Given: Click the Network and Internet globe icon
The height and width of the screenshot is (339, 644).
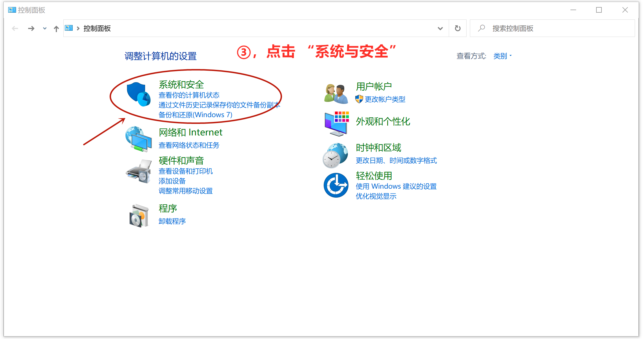Looking at the screenshot, I should tap(139, 139).
